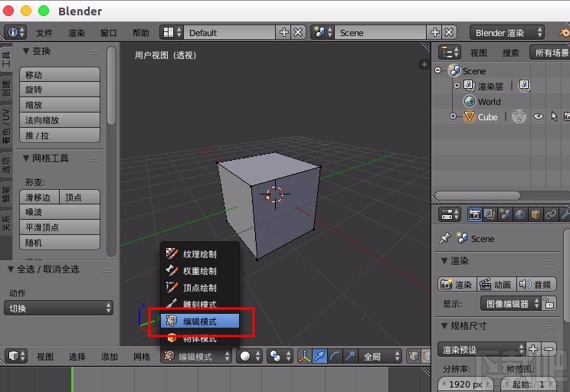
Task: Switch to the Object properties cube tab
Action: (536, 214)
